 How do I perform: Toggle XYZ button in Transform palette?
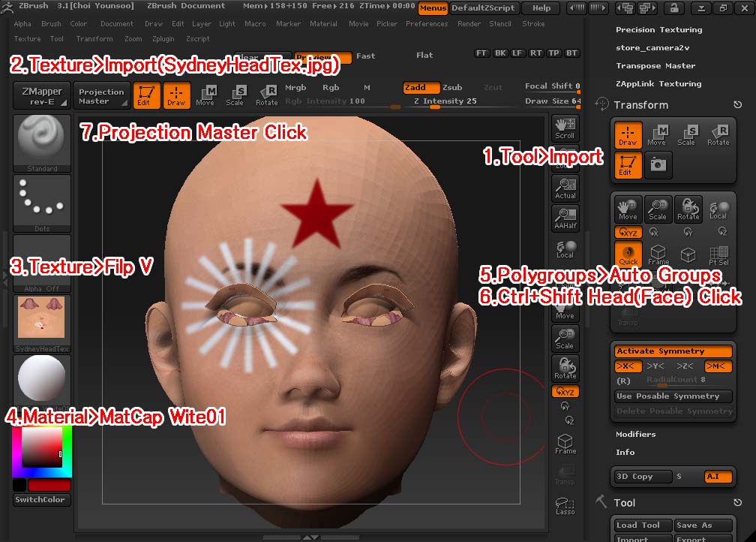pyautogui.click(x=628, y=232)
